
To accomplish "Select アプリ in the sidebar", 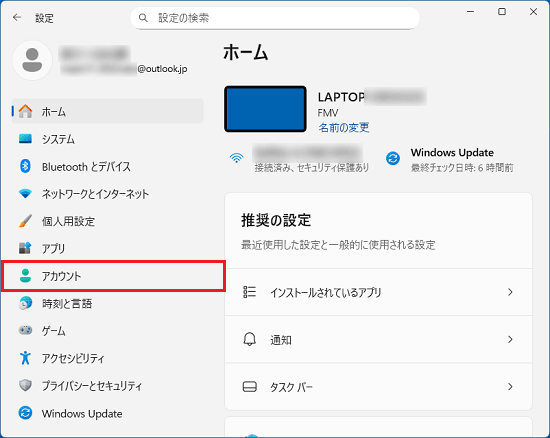I will 108,248.
